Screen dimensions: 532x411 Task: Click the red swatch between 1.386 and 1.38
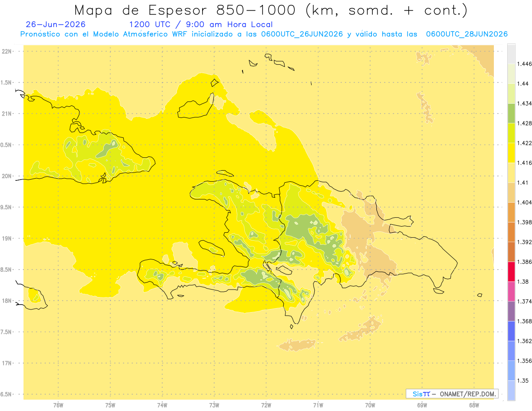pyautogui.click(x=511, y=271)
